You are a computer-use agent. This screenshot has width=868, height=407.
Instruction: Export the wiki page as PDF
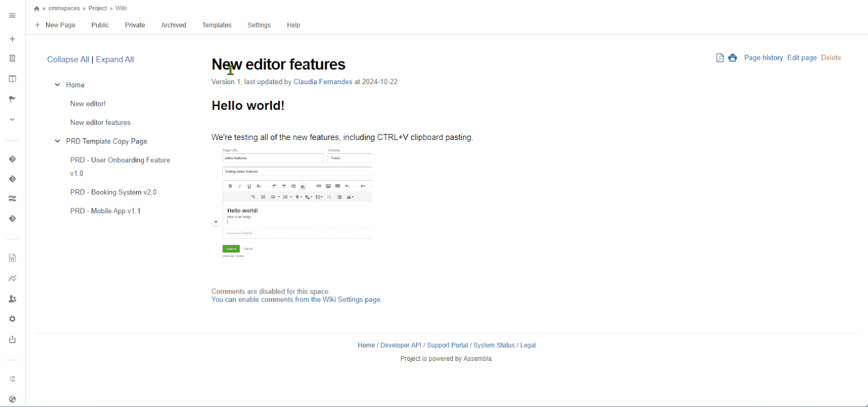[x=720, y=58]
